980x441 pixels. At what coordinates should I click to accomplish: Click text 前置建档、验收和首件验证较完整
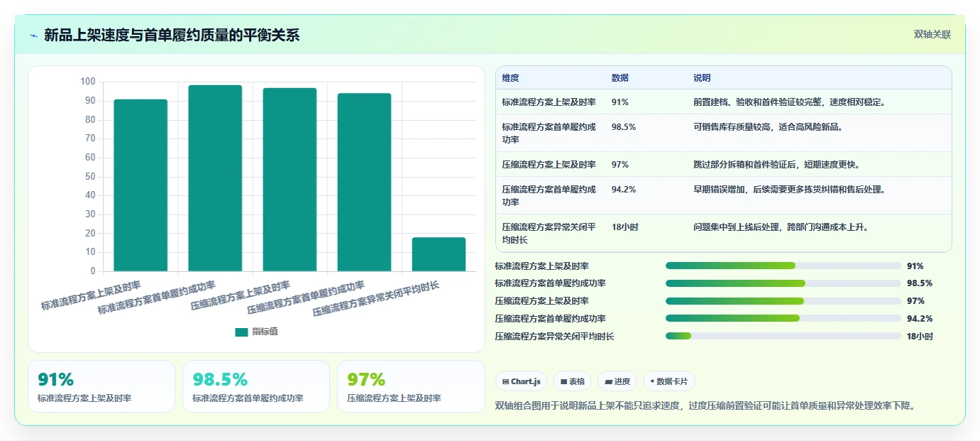point(758,102)
